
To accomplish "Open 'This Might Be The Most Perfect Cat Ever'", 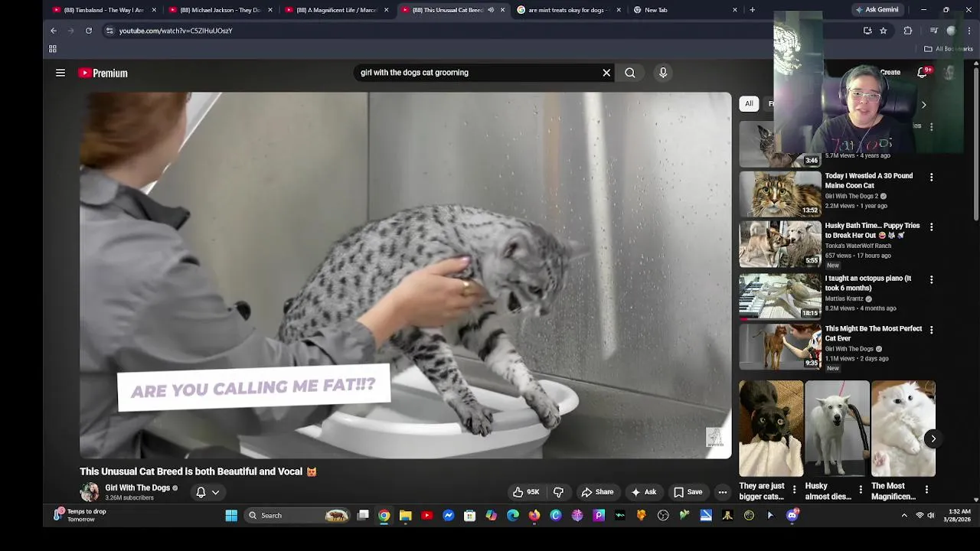I will pyautogui.click(x=874, y=333).
